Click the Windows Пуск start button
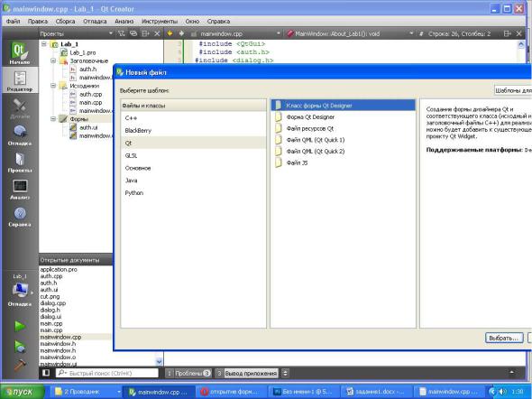Viewport: 532px width, 399px height. 23,392
